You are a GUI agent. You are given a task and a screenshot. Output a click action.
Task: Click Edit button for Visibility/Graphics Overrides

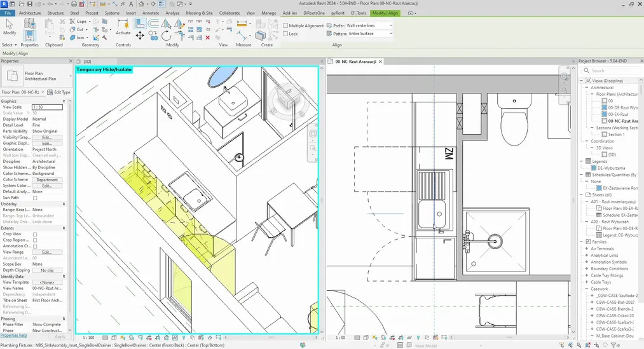click(47, 137)
